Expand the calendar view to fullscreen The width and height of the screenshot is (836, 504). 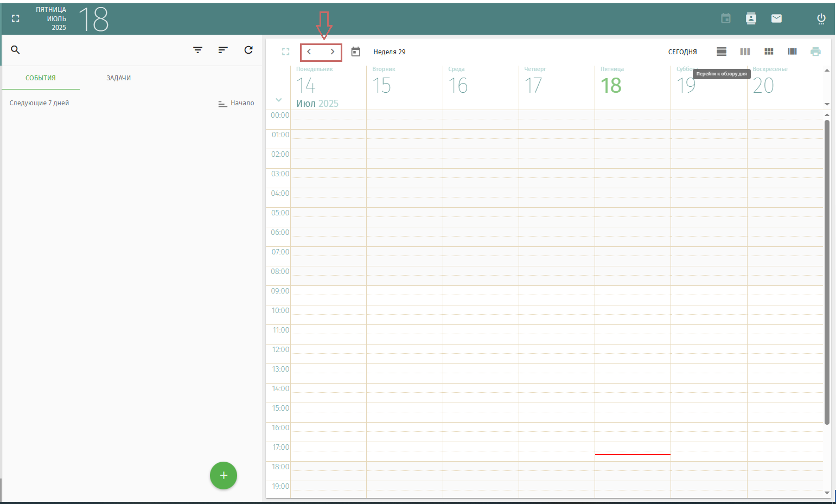click(286, 52)
